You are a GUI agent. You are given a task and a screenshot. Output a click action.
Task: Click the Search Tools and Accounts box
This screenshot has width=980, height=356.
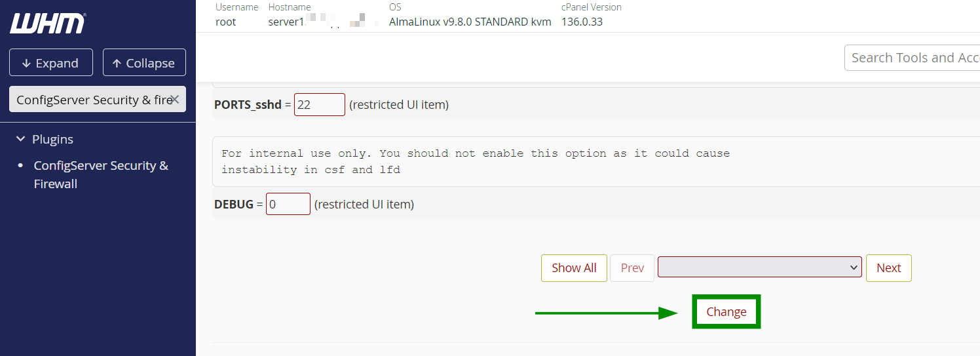pos(912,58)
